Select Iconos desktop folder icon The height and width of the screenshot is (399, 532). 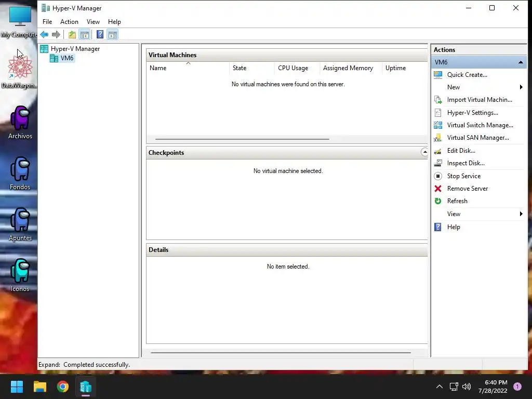pyautogui.click(x=20, y=275)
